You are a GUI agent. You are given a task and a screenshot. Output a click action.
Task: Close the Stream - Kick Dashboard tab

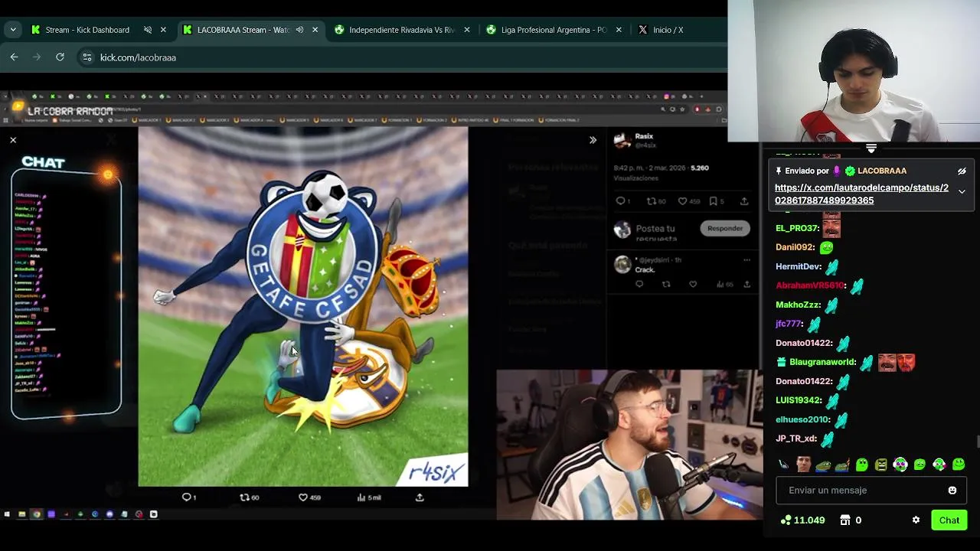(x=163, y=30)
